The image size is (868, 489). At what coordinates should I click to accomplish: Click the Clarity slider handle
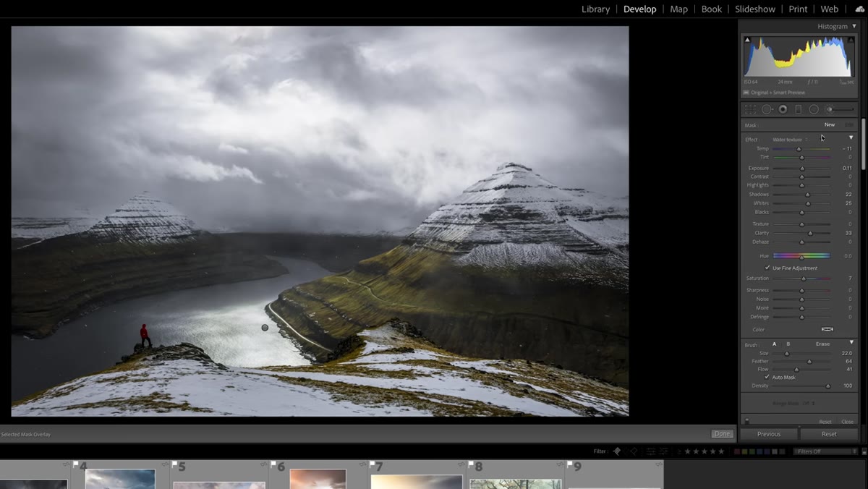pyautogui.click(x=810, y=233)
